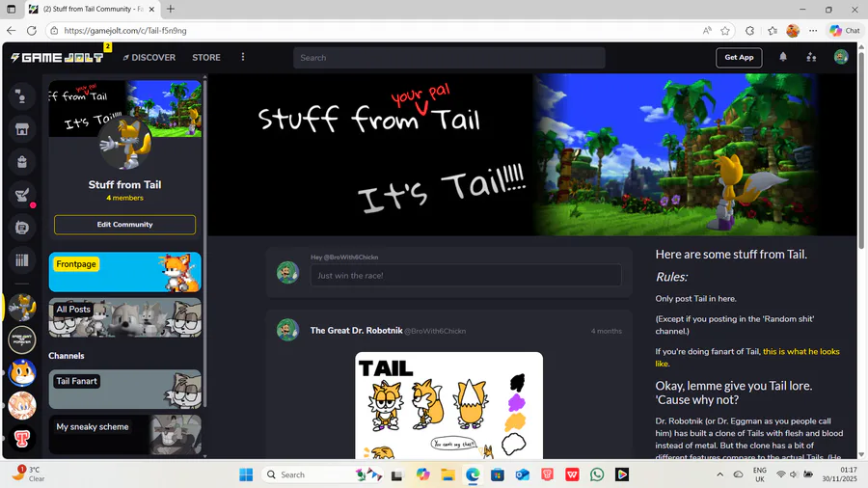Open Windows Start menu
868x488 pixels.
[x=246, y=474]
